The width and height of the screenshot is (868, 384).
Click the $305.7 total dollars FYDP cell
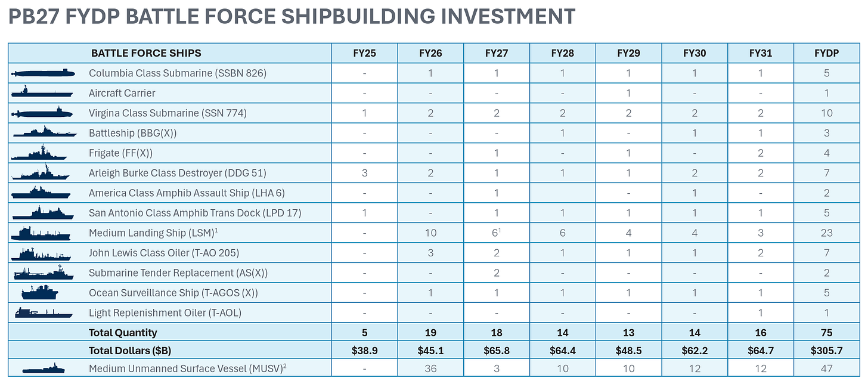click(826, 351)
